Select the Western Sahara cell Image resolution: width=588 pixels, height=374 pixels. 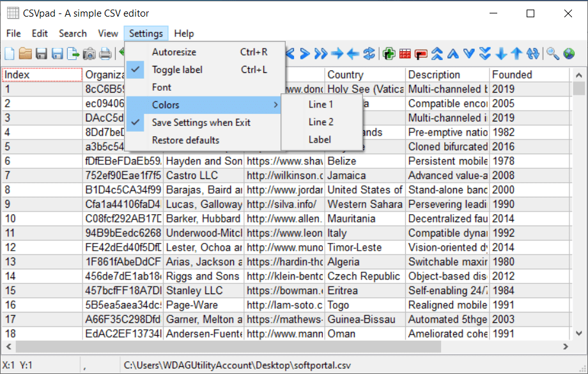pyautogui.click(x=365, y=205)
